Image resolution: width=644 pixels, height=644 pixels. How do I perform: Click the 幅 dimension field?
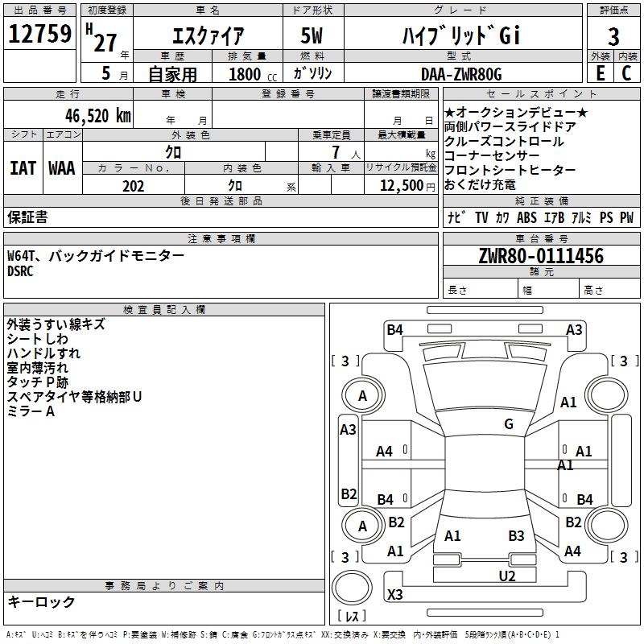548,290
